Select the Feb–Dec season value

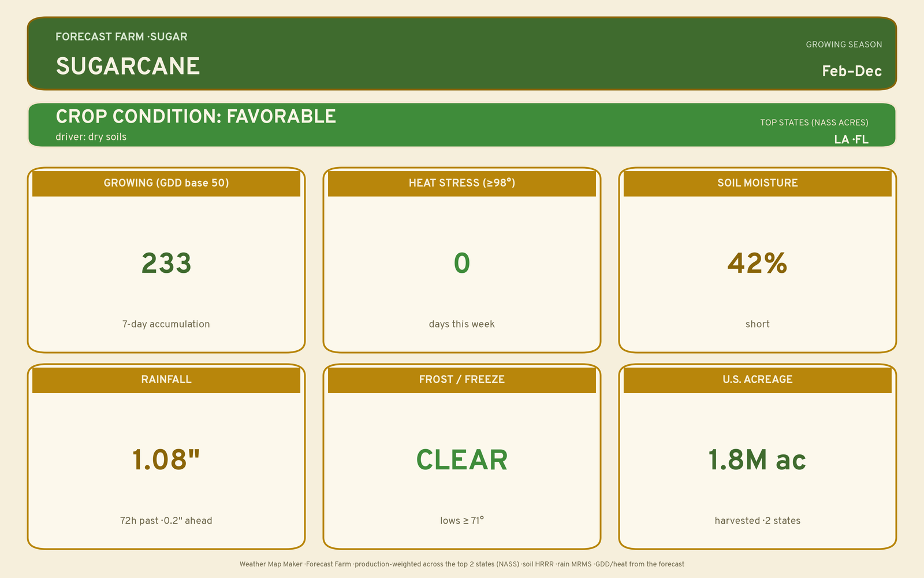(852, 71)
